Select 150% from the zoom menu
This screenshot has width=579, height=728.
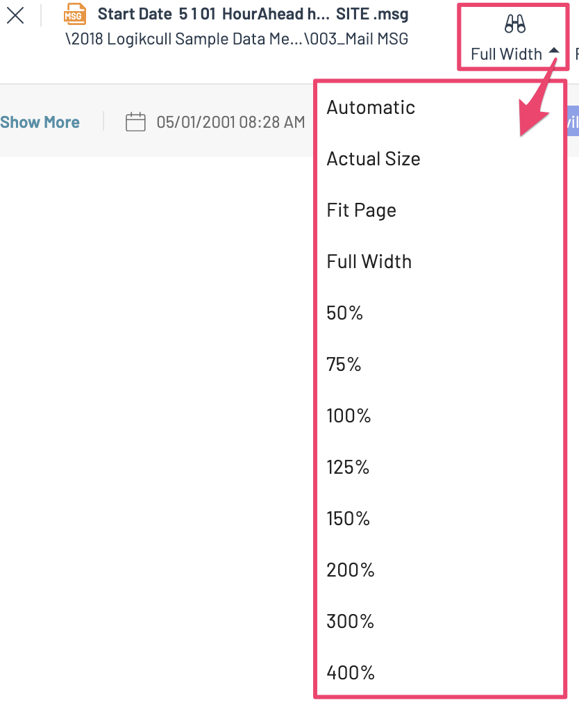(x=348, y=518)
